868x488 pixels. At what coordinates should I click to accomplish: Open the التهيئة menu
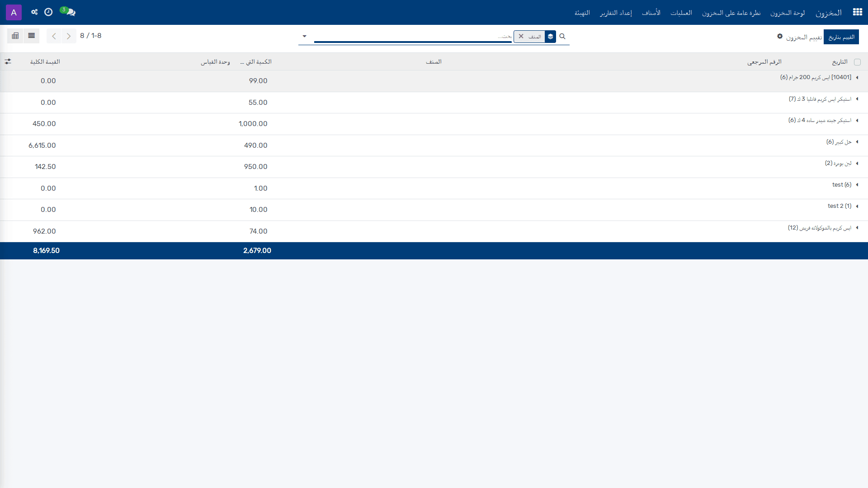(x=582, y=13)
